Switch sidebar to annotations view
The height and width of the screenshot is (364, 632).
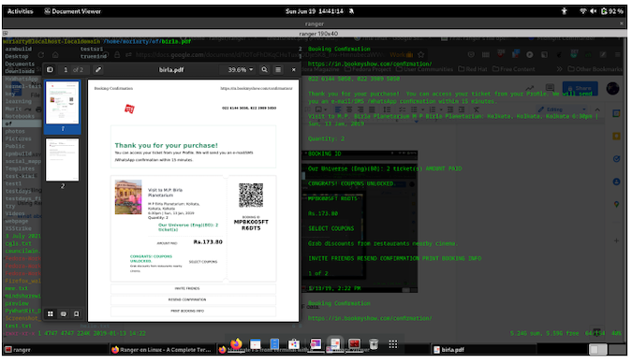point(64,313)
